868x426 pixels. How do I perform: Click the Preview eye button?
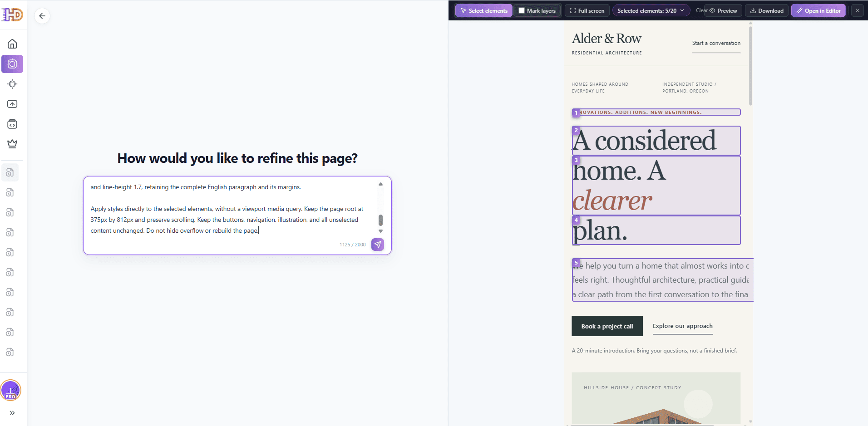click(723, 10)
